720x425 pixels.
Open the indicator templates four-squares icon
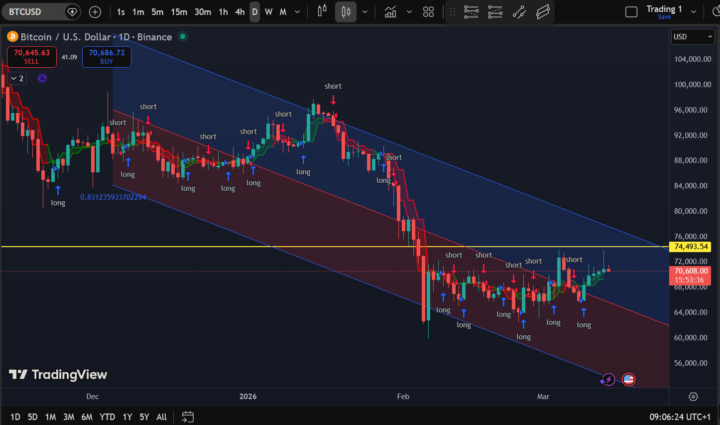428,12
